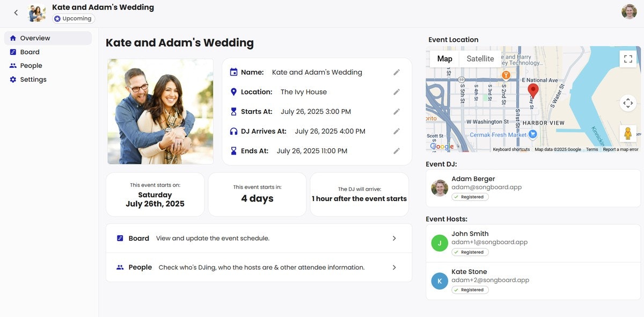Toggle fullscreen map view

(x=628, y=59)
